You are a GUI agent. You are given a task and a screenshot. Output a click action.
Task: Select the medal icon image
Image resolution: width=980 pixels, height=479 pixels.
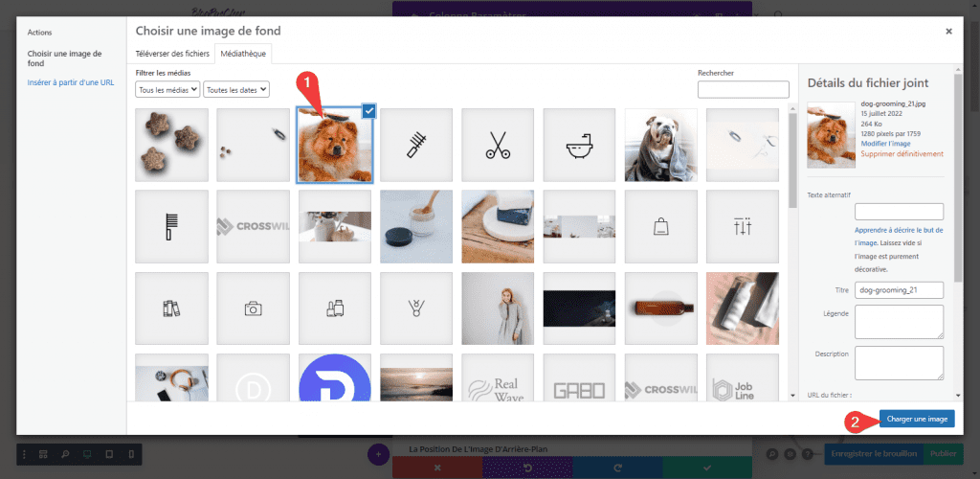[416, 308]
